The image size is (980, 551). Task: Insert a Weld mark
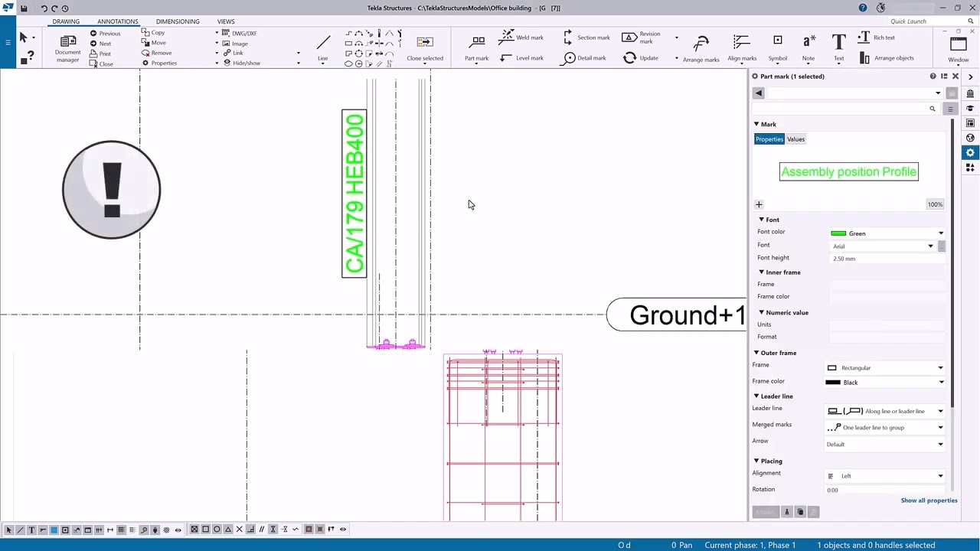[521, 37]
